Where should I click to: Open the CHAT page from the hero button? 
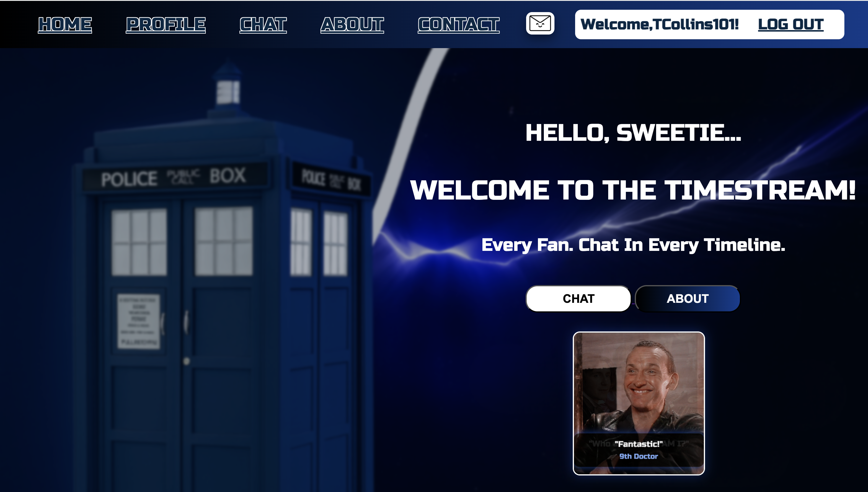point(578,298)
